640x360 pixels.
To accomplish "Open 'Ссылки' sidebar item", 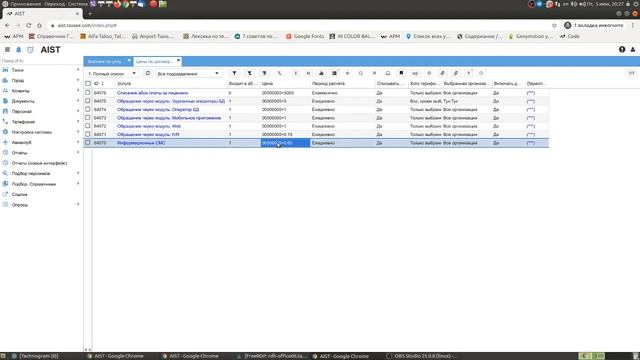I will [x=19, y=194].
